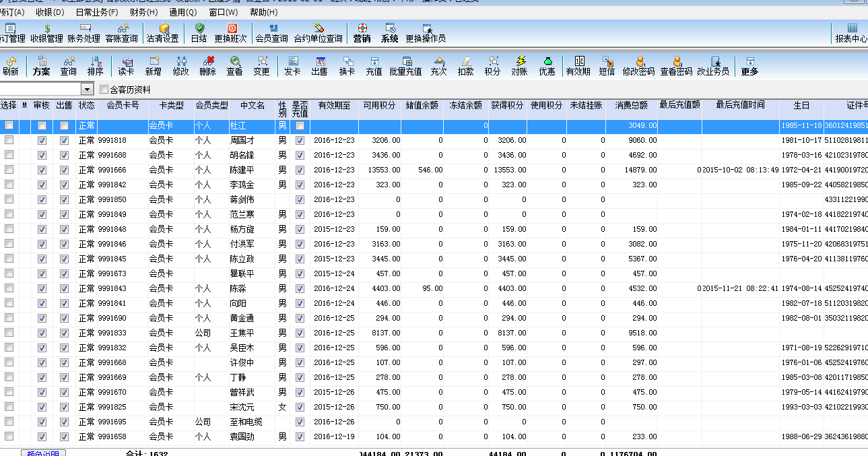Image resolution: width=868 pixels, height=456 pixels.
Task: Click the 排序 sort toolbar icon
Action: pos(96,66)
